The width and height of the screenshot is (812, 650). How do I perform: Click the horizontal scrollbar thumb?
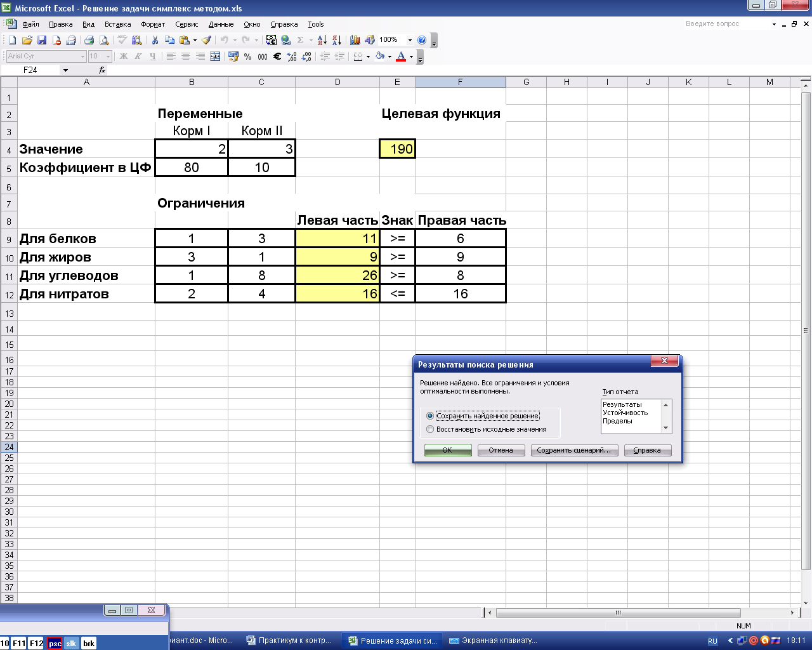(619, 613)
